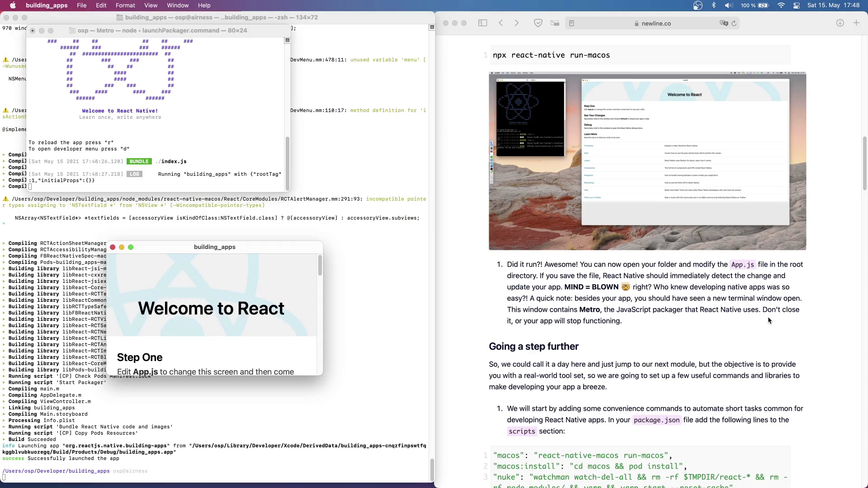Open Bluetooth status menu
868x488 pixels.
(714, 5)
